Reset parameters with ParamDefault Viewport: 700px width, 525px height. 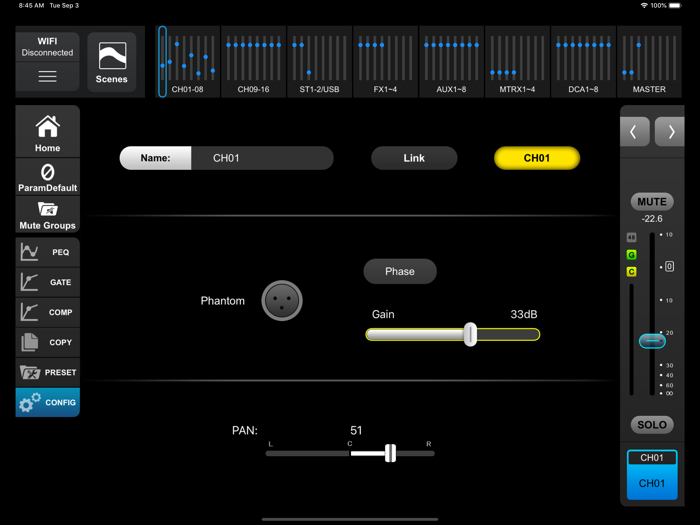(x=47, y=177)
